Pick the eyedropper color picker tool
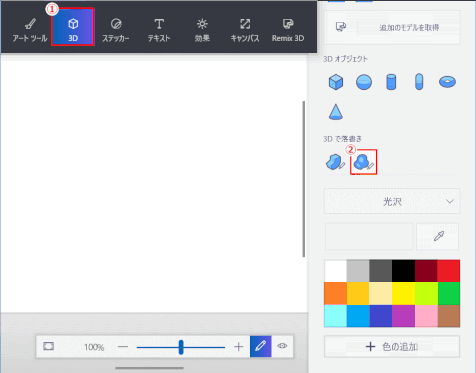This screenshot has height=373, width=476. click(x=438, y=236)
